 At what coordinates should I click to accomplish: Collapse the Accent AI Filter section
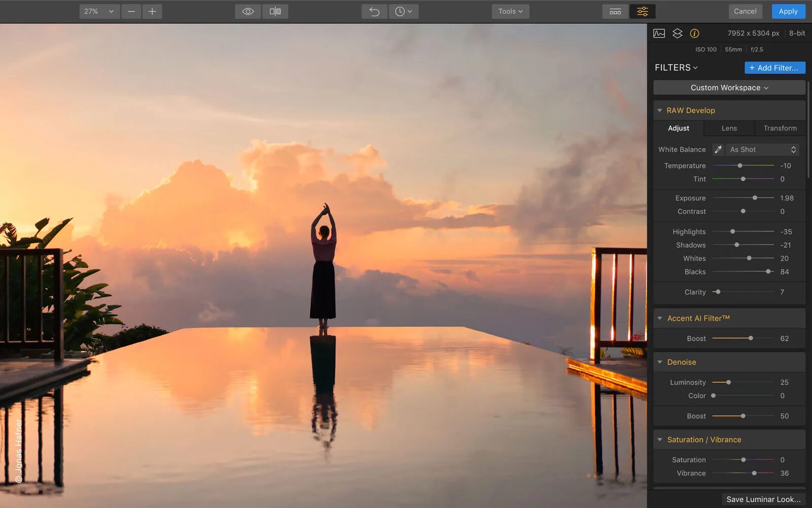click(x=660, y=318)
